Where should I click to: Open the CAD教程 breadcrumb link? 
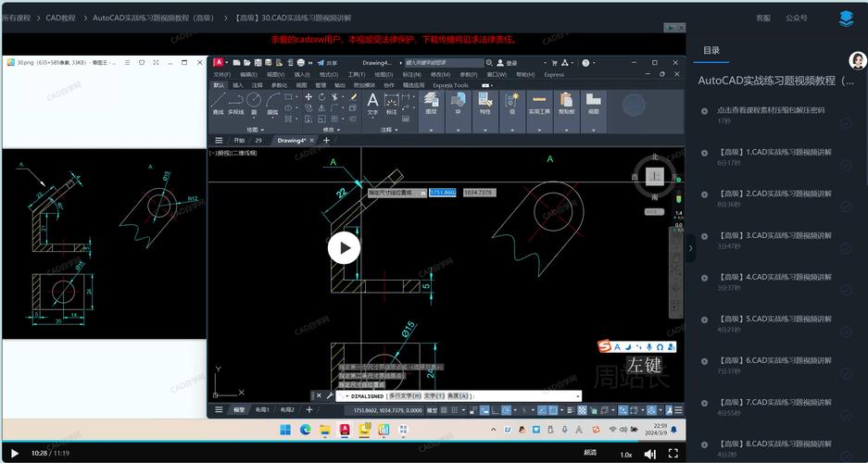click(x=61, y=18)
